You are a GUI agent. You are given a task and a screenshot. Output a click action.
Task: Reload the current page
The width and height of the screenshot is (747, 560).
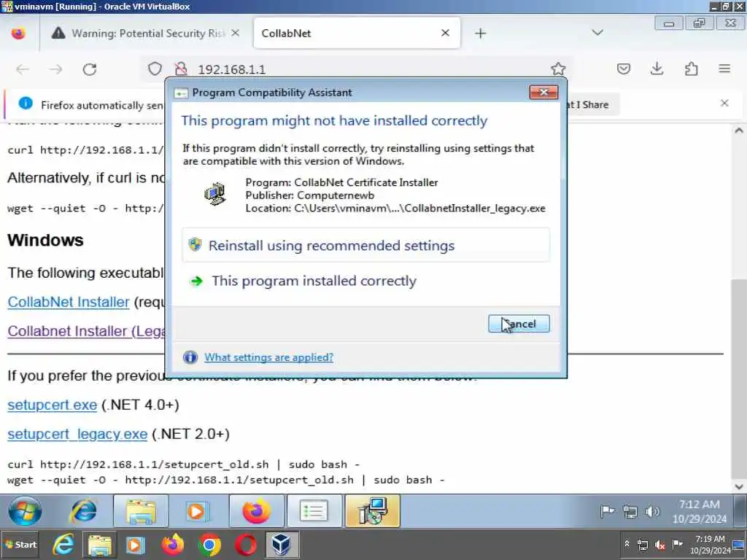(90, 69)
